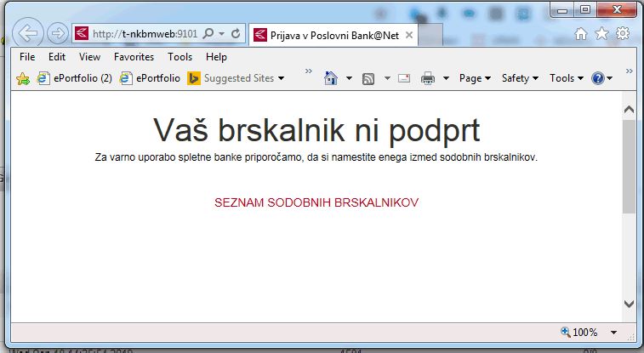Open Favorites star at top right
Image resolution: width=644 pixels, height=353 pixels.
601,34
